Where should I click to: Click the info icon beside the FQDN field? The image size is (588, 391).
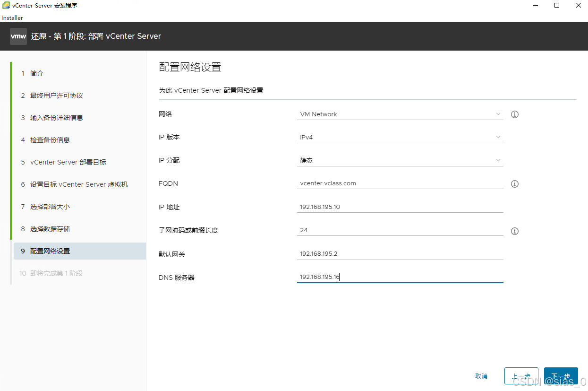[515, 184]
